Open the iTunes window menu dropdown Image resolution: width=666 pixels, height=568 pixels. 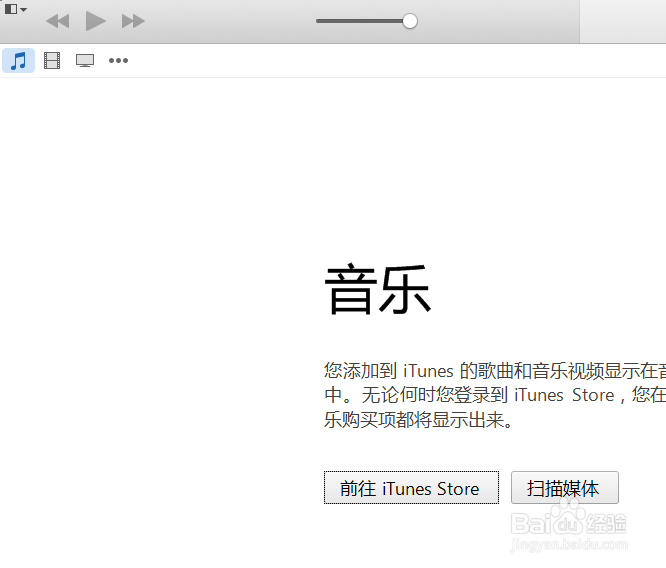(x=16, y=9)
